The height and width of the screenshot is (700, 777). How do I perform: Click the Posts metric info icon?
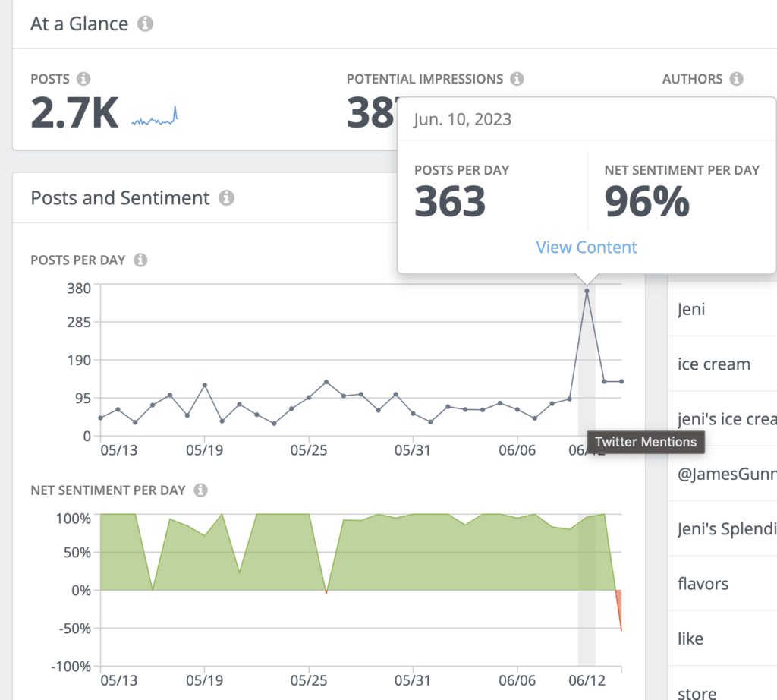point(84,79)
